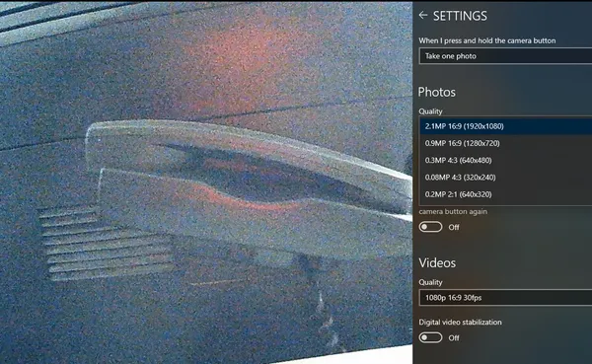Select 2.1MP 16:9 (1920x1080) photo quality
The height and width of the screenshot is (364, 592).
coord(506,126)
